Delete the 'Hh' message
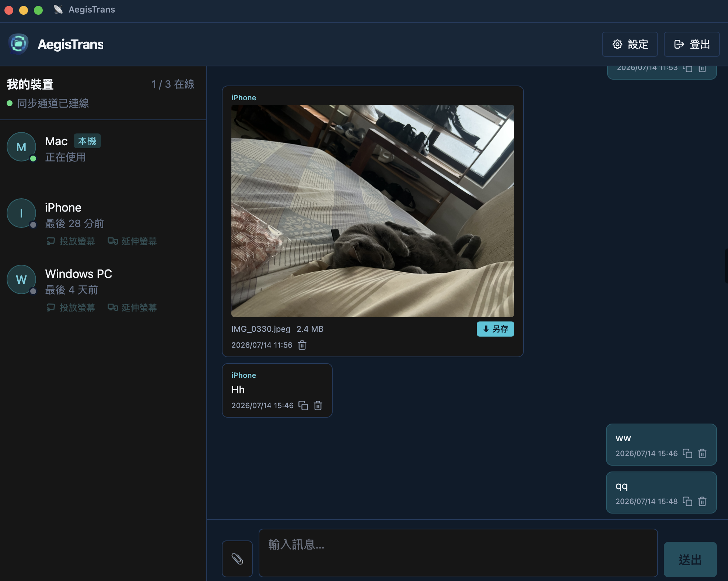Image resolution: width=728 pixels, height=581 pixels. coord(318,406)
